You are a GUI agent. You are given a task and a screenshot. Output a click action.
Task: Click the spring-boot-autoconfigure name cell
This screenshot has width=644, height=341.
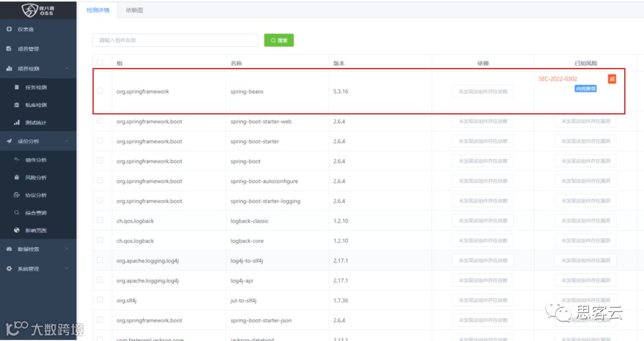point(264,181)
